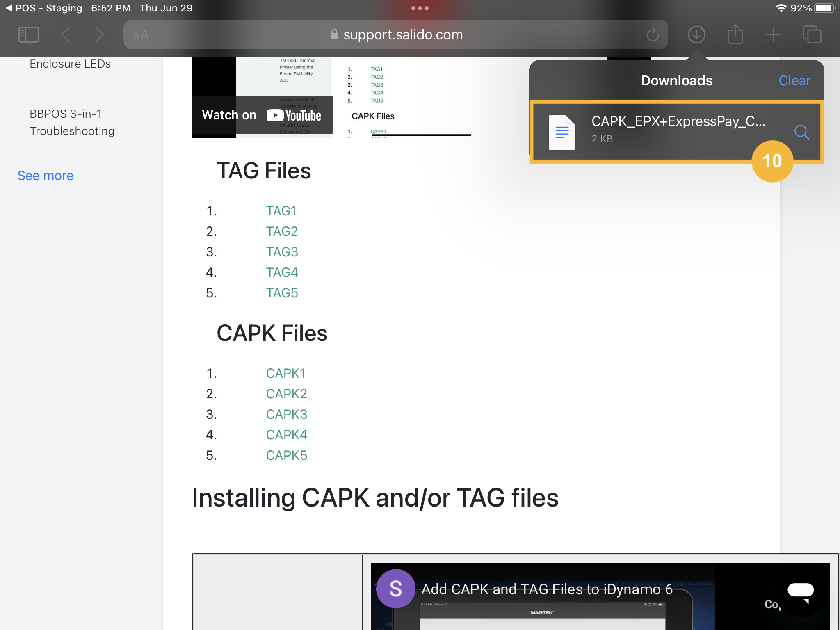Expand sidebar with See more
The width and height of the screenshot is (840, 630).
(46, 176)
